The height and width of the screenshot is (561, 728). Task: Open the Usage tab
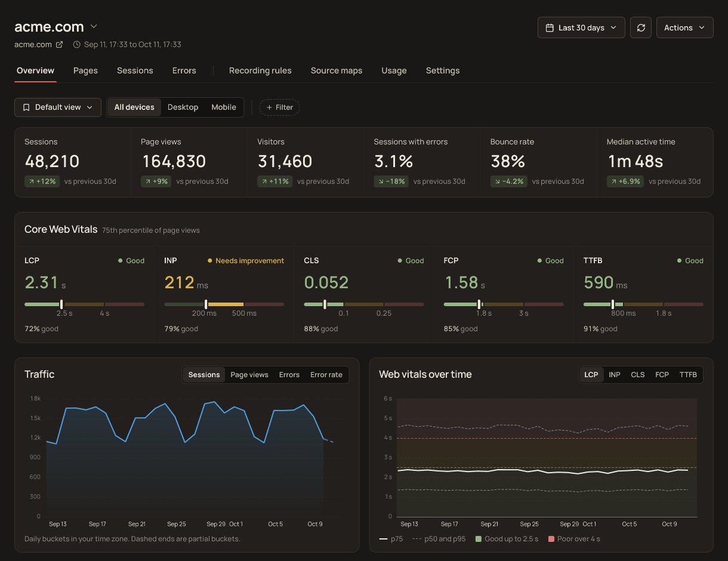(394, 70)
